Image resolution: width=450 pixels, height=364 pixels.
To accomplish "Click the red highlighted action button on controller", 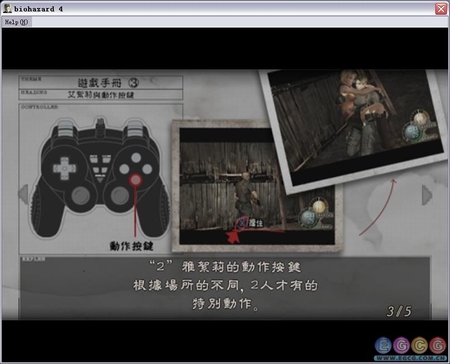I will point(136,180).
